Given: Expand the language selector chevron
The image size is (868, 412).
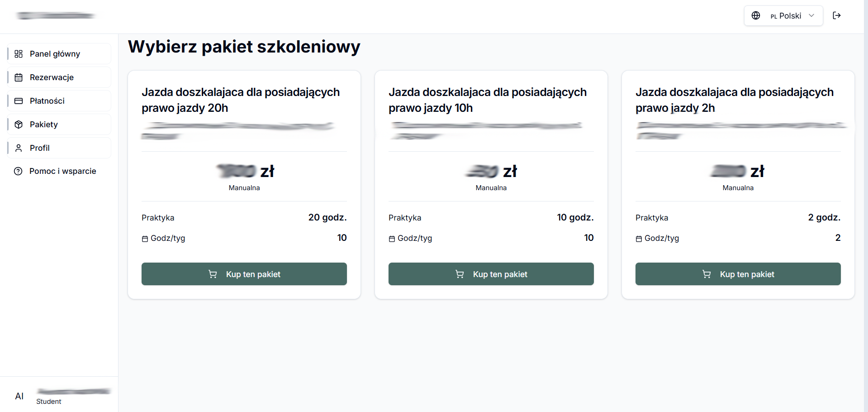Looking at the screenshot, I should (811, 15).
